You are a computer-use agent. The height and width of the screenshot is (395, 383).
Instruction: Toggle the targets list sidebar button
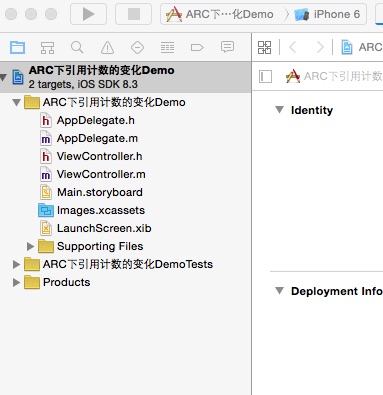click(265, 77)
